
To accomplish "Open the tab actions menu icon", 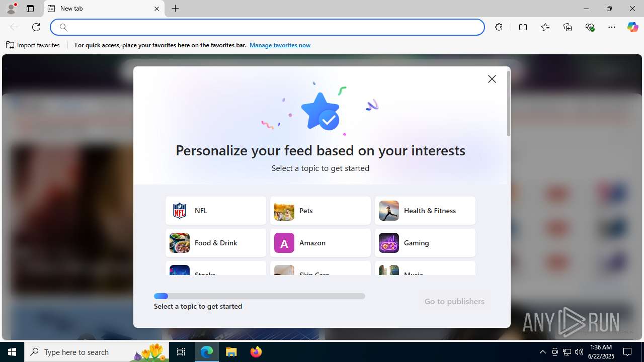I will pyautogui.click(x=30, y=9).
